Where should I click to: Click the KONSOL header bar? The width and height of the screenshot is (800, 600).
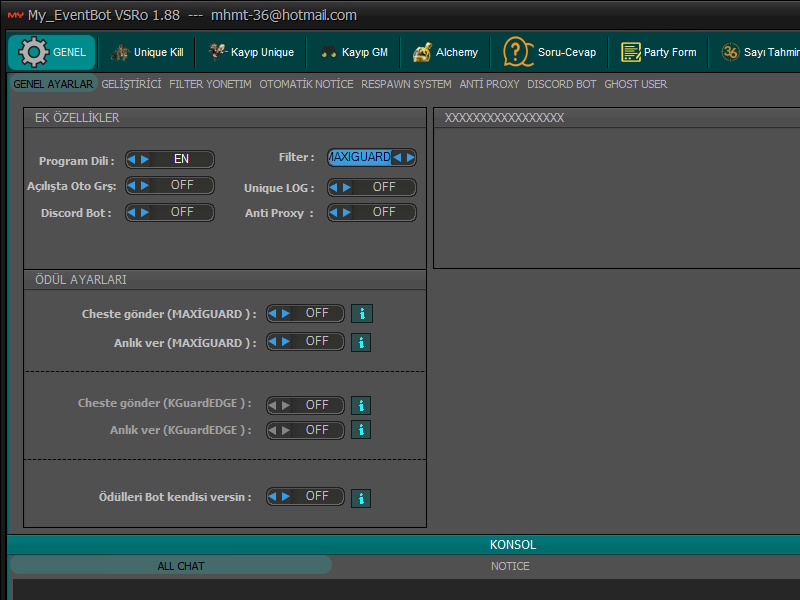tap(404, 545)
